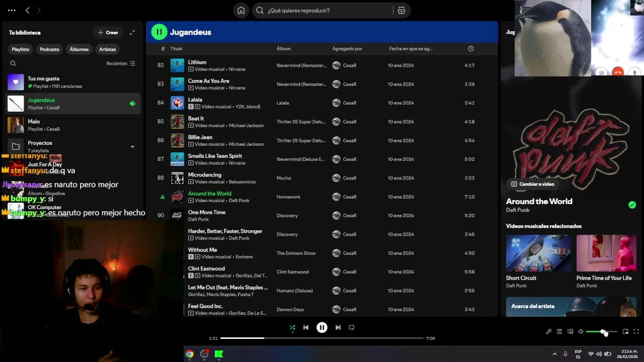This screenshot has width=644, height=362.
Task: Toggle shuffle playback
Action: (292, 328)
